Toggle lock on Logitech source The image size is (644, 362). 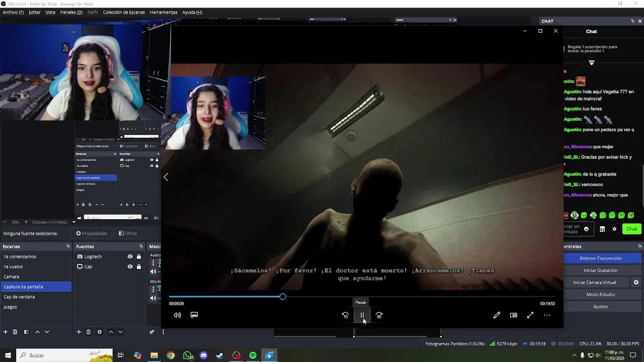[139, 256]
